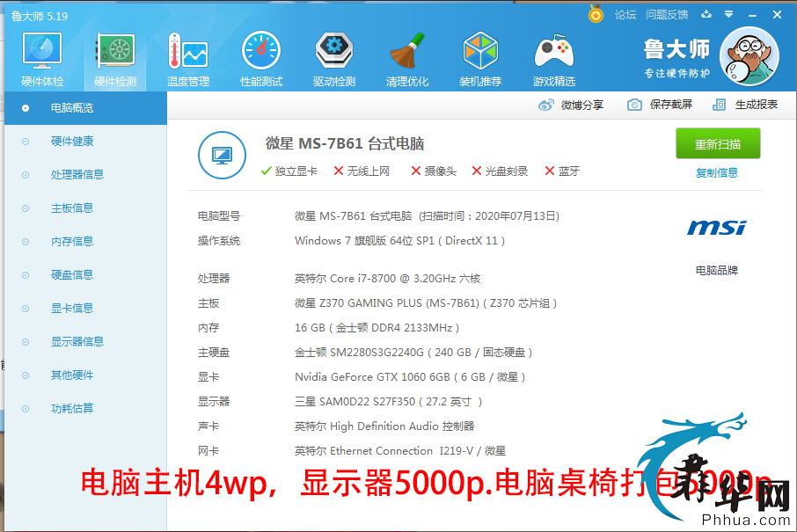Click the 光盘刻录 feature indicator
The height and width of the screenshot is (532, 797).
pos(500,171)
